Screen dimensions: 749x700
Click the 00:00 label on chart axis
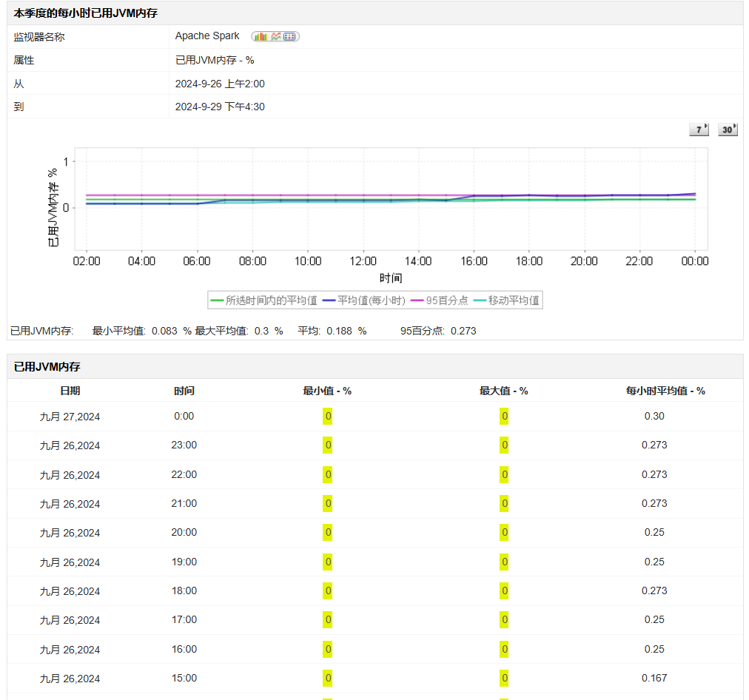pos(695,261)
